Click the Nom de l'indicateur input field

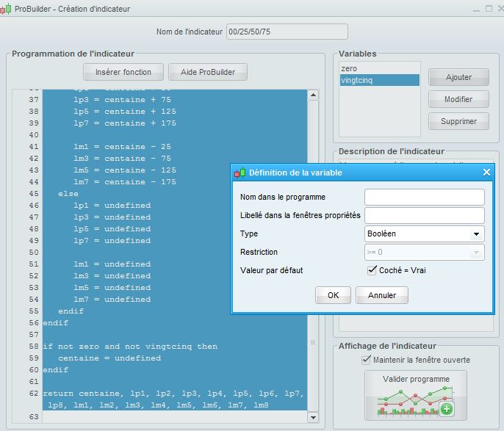287,32
